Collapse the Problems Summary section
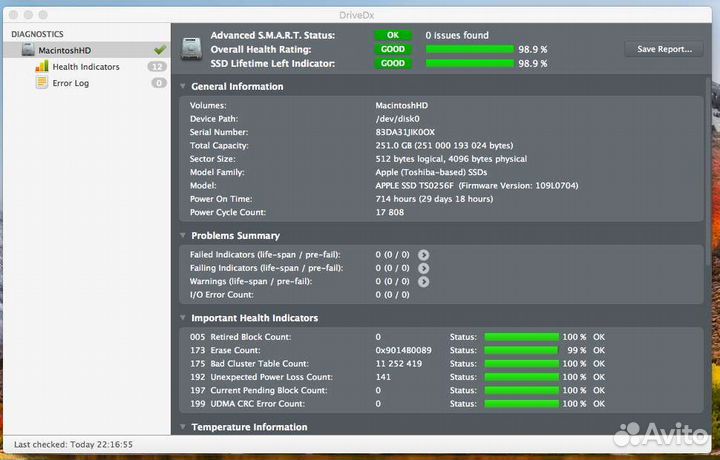The image size is (720, 460). (x=183, y=236)
